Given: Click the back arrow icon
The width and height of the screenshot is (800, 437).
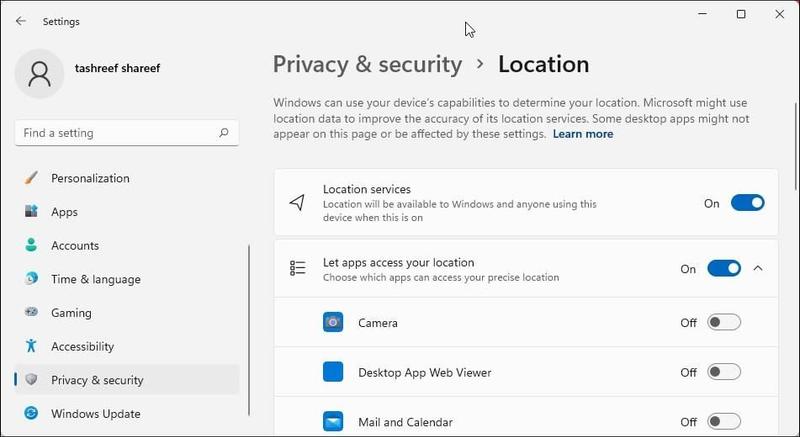Looking at the screenshot, I should 21,21.
